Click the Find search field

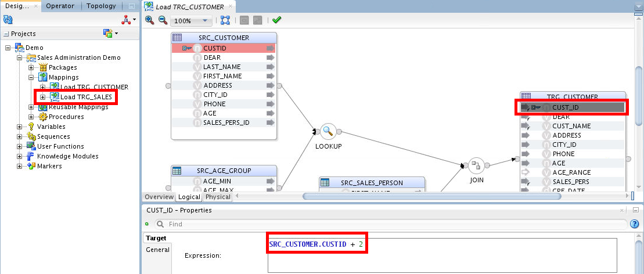click(390, 224)
